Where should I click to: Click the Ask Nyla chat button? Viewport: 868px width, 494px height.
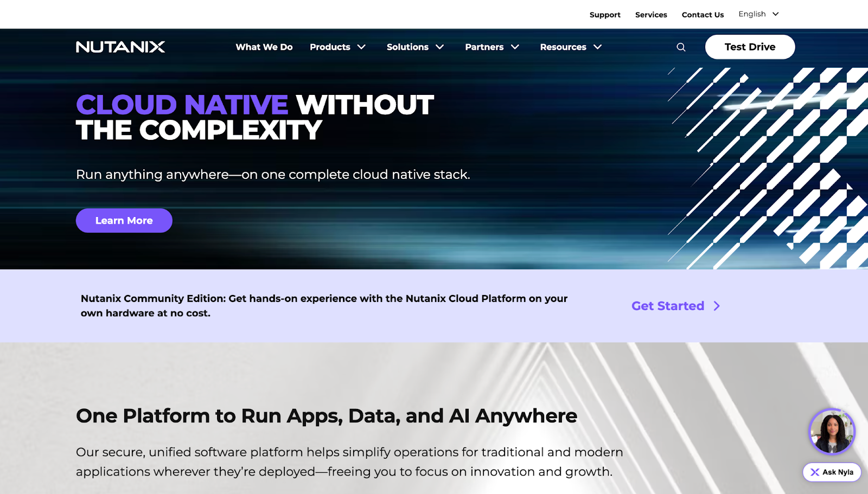tap(832, 472)
